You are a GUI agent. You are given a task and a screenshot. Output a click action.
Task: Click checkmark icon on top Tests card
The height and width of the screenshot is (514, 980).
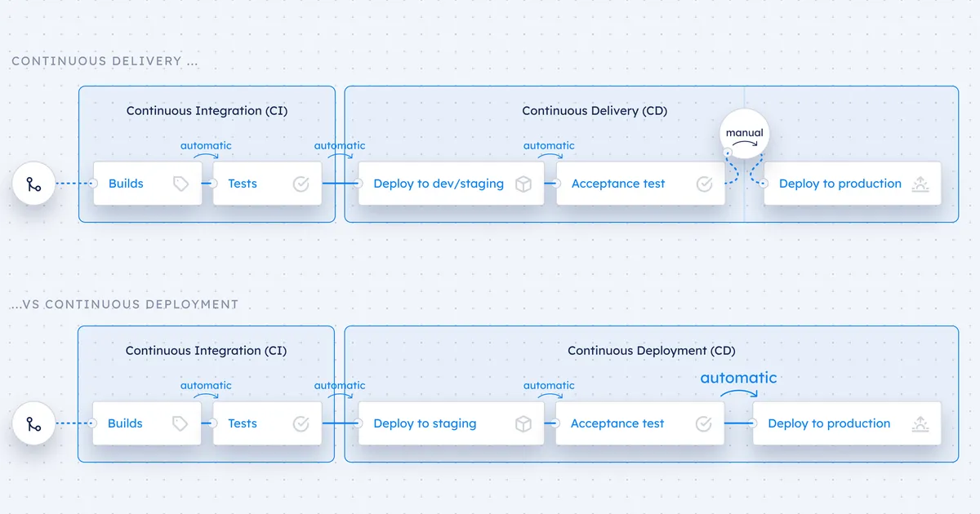[x=301, y=184]
